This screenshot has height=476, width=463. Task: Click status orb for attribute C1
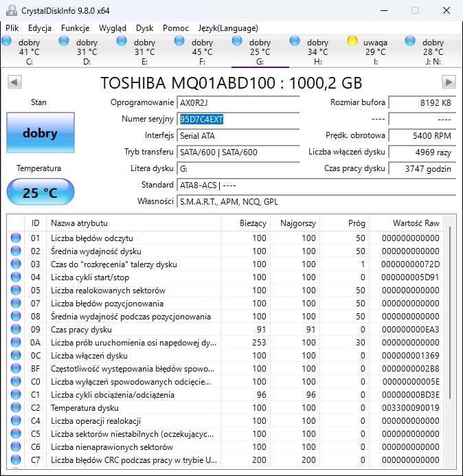[16, 395]
